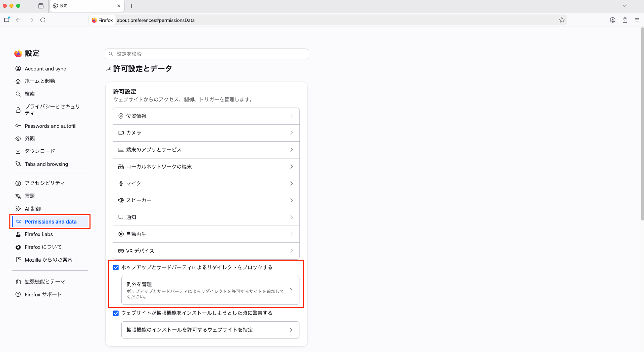Click the magnifier icon in the search field

coord(111,54)
